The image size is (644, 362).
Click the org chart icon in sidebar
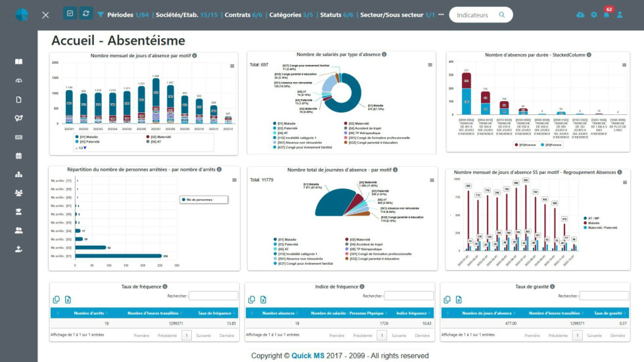pos(18,174)
